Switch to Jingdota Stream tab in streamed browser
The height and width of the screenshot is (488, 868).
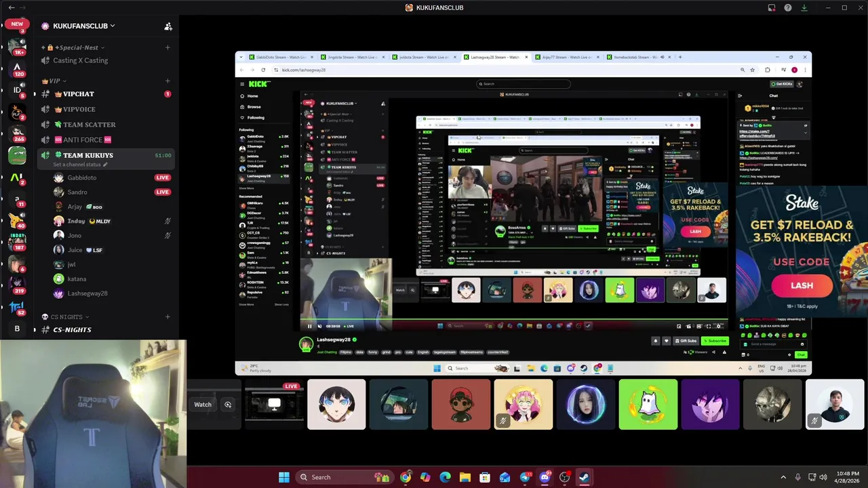351,57
